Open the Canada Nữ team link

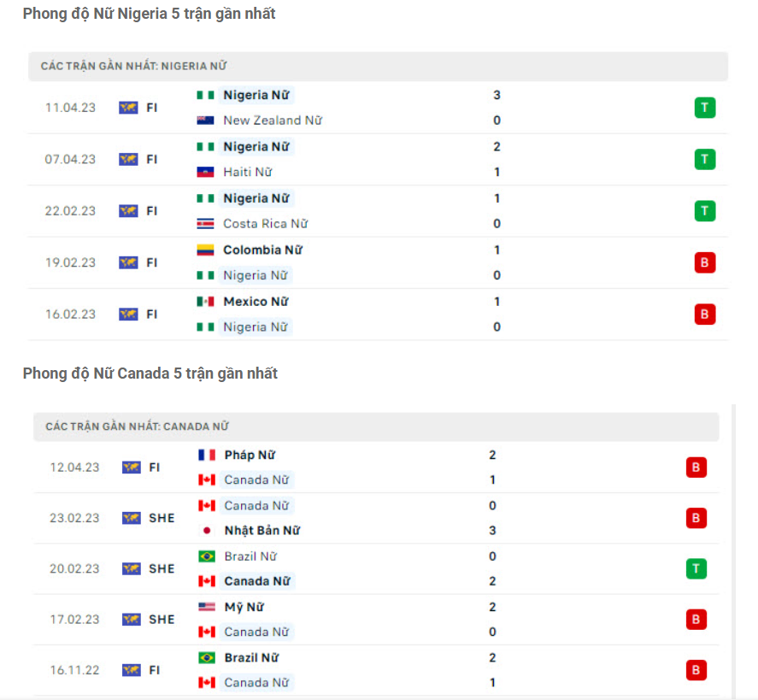point(257,479)
